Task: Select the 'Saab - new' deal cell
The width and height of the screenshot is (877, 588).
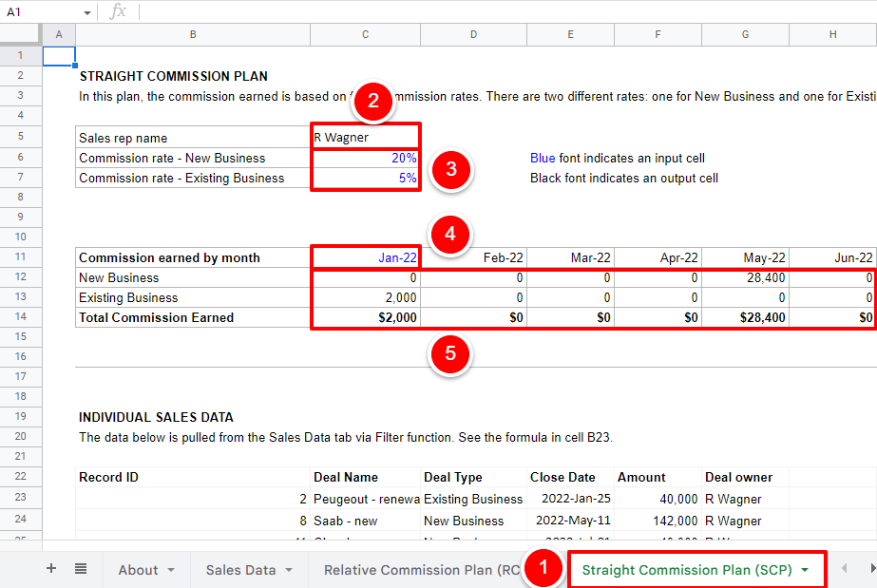Action: click(365, 521)
